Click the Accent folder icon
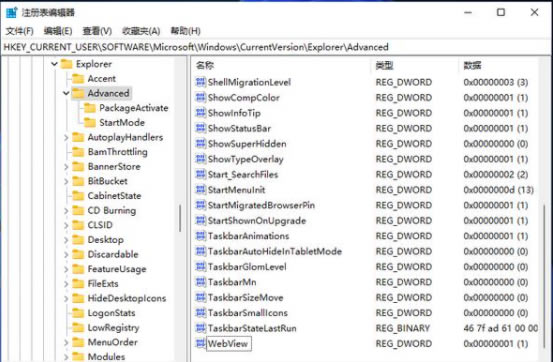This screenshot has width=553, height=362. point(78,78)
